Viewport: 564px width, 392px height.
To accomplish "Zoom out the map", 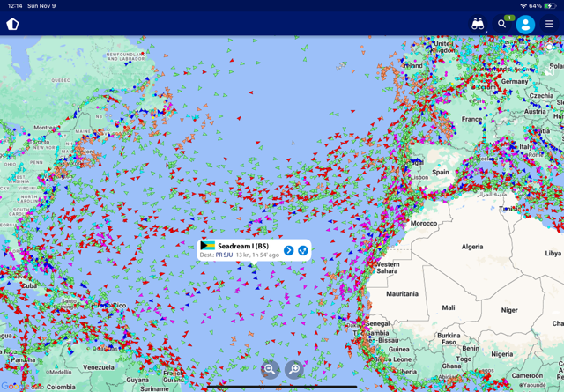I will 271,369.
